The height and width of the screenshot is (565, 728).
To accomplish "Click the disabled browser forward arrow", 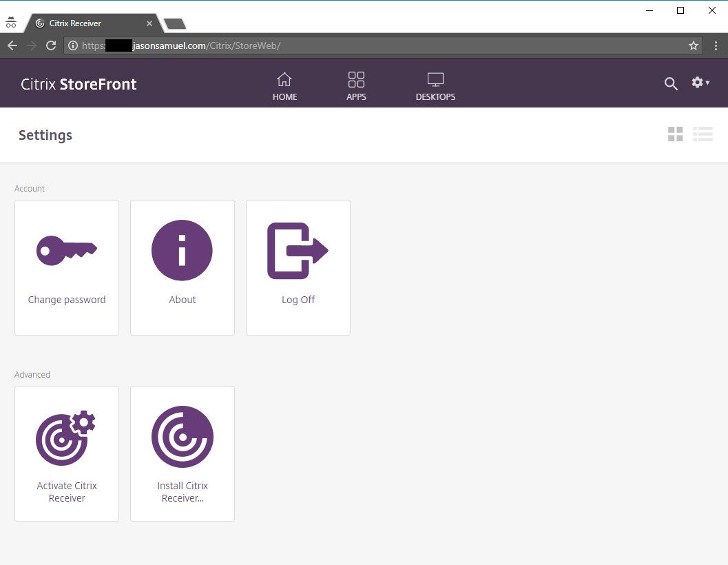I will click(32, 45).
